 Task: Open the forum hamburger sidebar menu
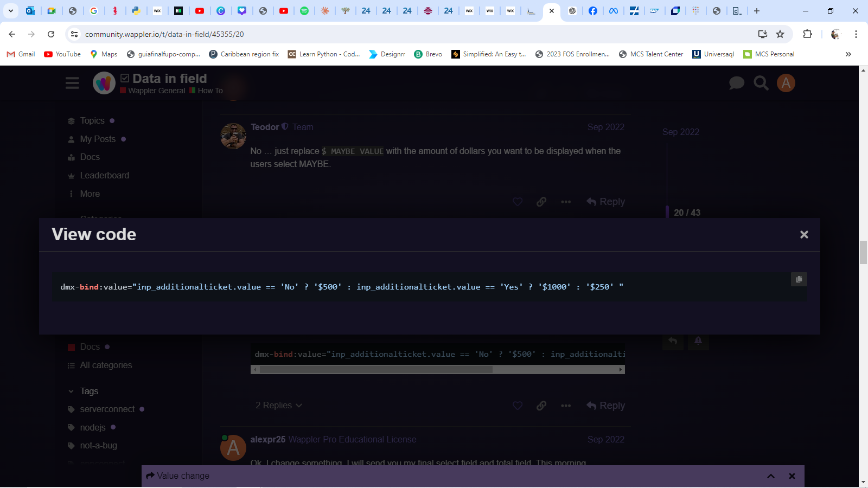click(x=72, y=83)
